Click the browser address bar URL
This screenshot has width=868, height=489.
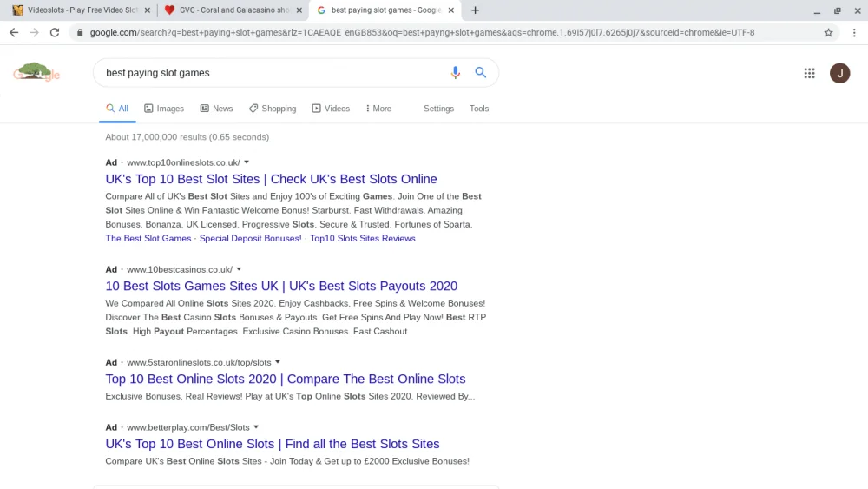[x=422, y=33]
